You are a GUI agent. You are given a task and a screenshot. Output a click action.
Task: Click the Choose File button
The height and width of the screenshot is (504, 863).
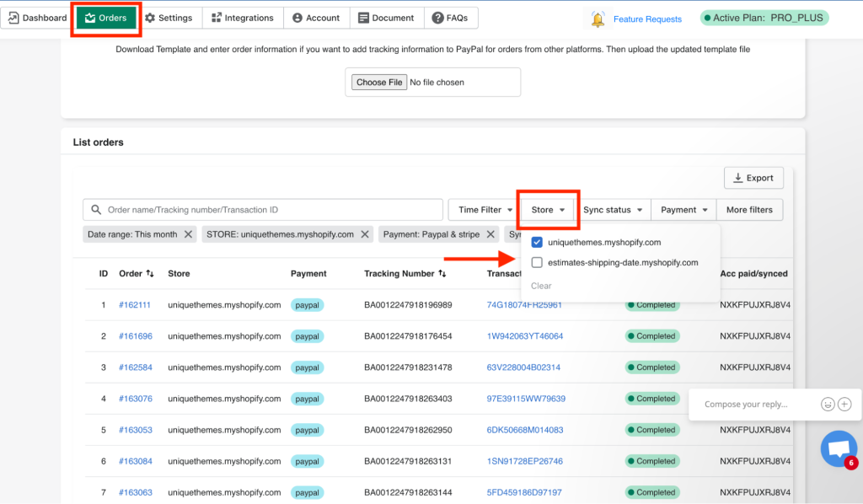[x=380, y=82]
